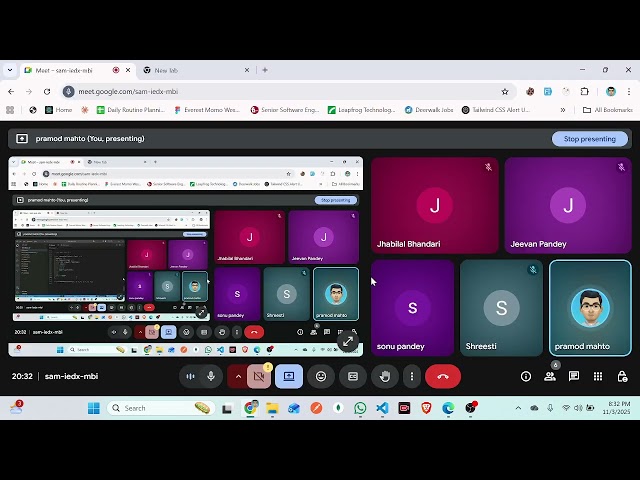The height and width of the screenshot is (480, 640).
Task: Open the Chrome three-dot menu
Action: coord(629,91)
